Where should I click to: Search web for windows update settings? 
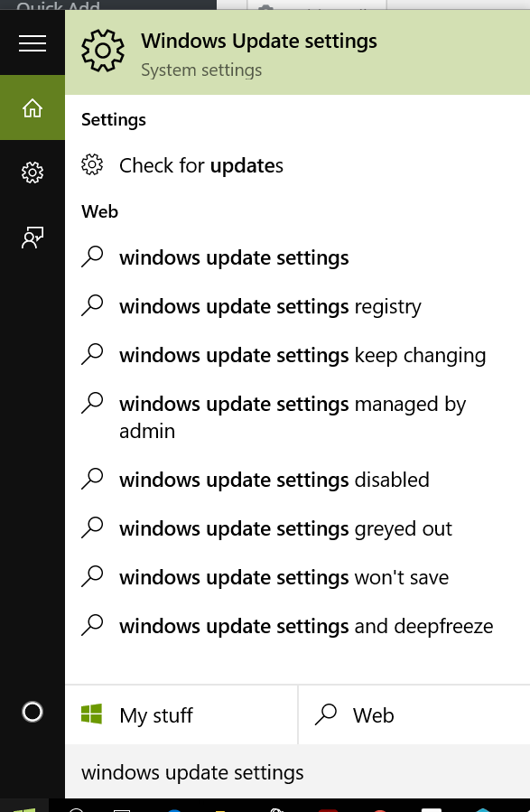[x=298, y=258]
